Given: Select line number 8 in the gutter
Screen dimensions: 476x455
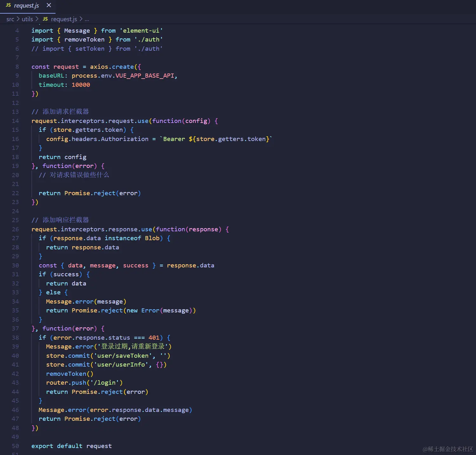Looking at the screenshot, I should [17, 67].
